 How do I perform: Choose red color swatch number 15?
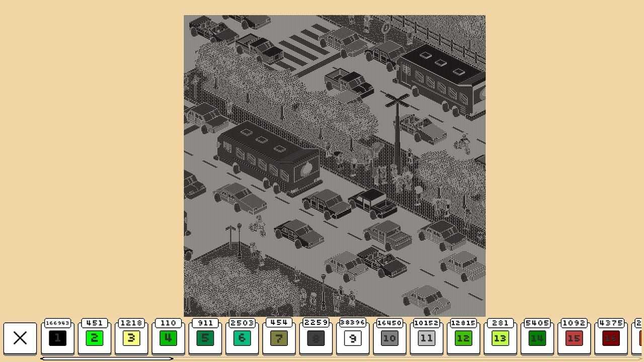coord(574,338)
